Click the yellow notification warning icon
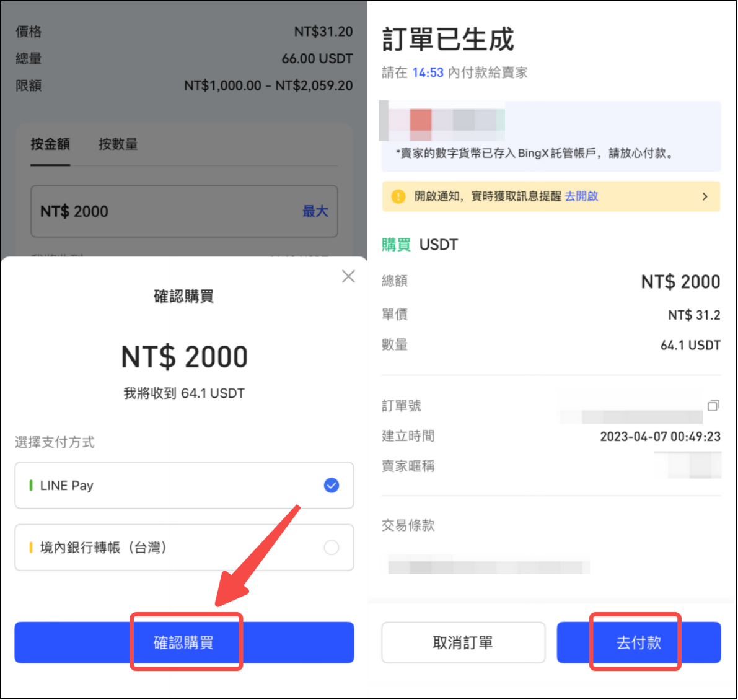Screen dimensions: 738x700 coord(398,196)
